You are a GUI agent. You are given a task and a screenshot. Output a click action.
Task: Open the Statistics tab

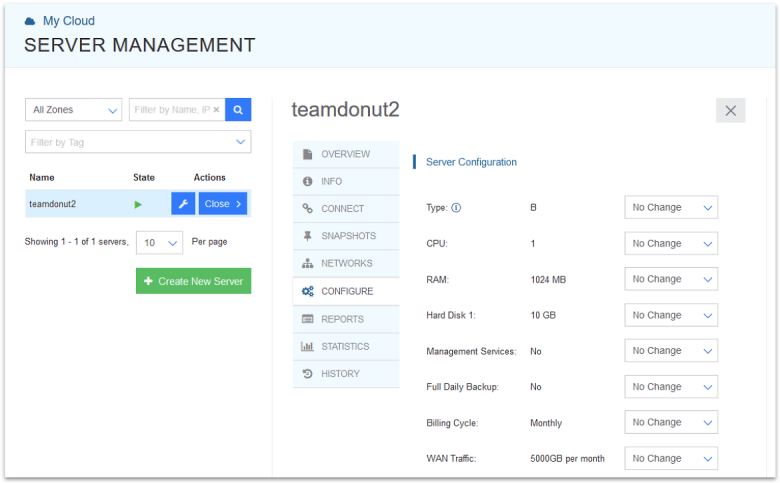coord(346,346)
